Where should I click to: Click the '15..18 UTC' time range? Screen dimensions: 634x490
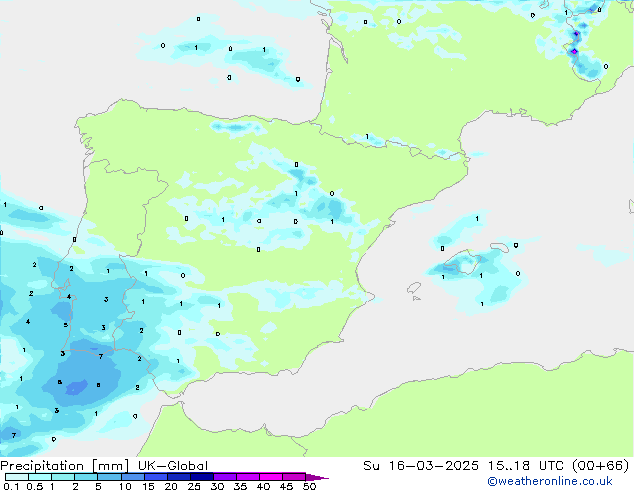point(525,466)
